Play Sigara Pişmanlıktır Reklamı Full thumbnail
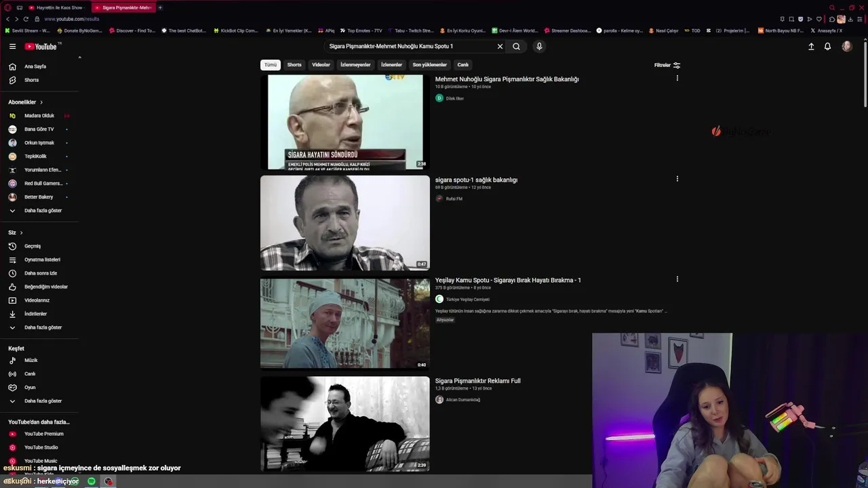This screenshot has width=868, height=488. [x=345, y=424]
